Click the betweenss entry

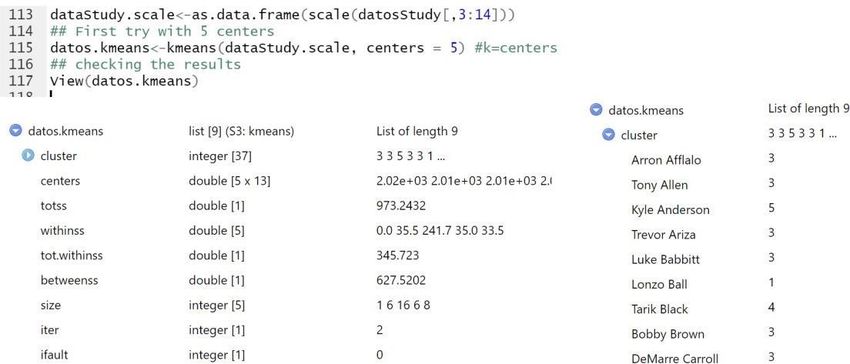(x=66, y=280)
